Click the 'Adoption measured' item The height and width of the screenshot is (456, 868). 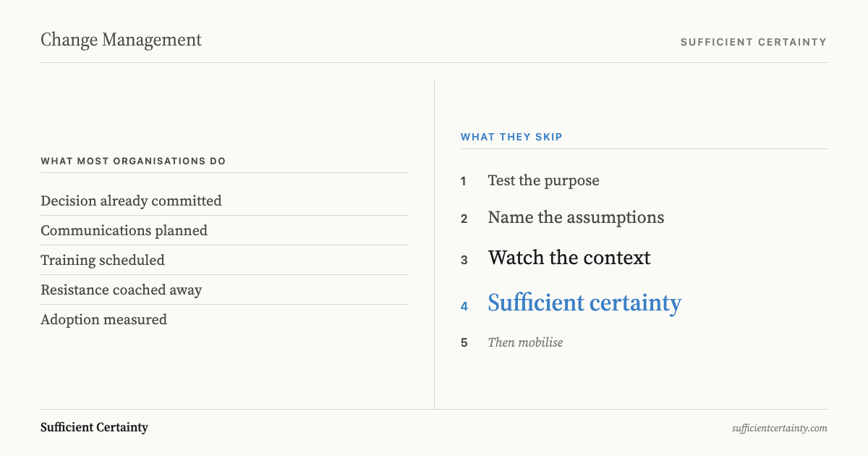coord(103,319)
